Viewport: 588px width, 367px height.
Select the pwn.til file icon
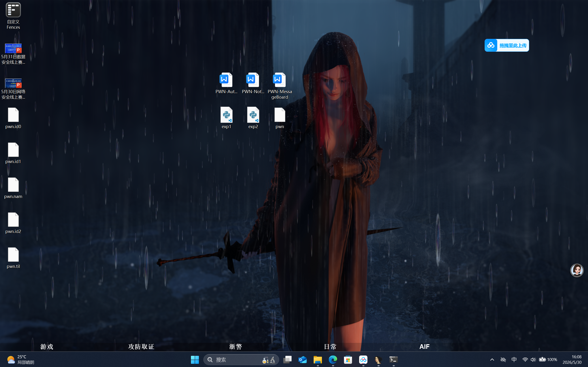(13, 258)
